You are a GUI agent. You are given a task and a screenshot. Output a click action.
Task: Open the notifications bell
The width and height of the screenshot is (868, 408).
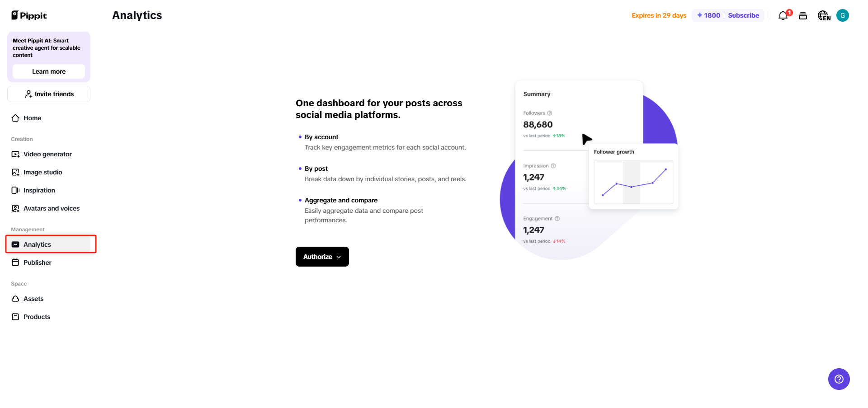tap(783, 15)
